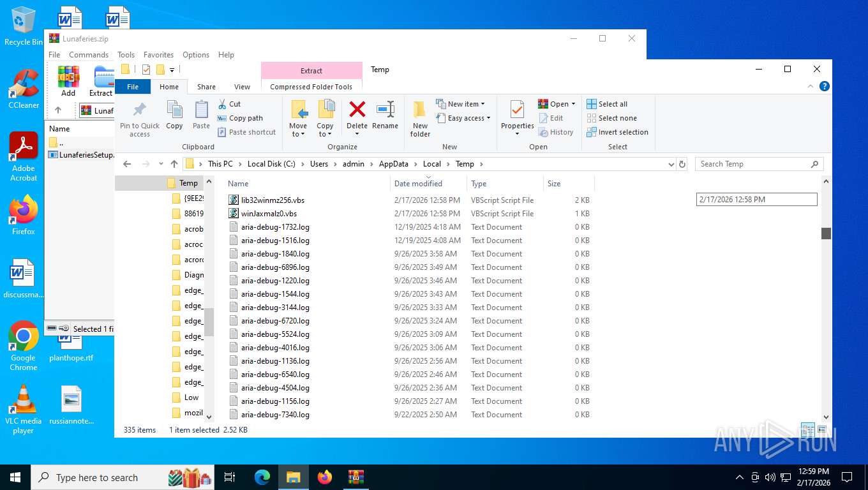Switch to the Home ribbon tab

point(169,87)
